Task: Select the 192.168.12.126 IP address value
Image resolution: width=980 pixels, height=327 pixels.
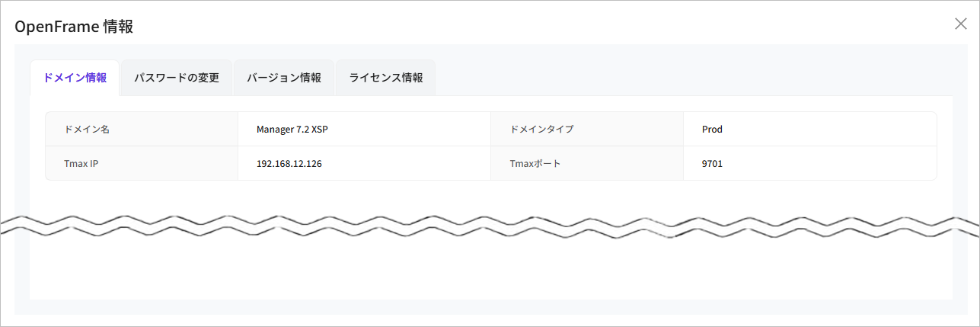Action: click(x=289, y=164)
